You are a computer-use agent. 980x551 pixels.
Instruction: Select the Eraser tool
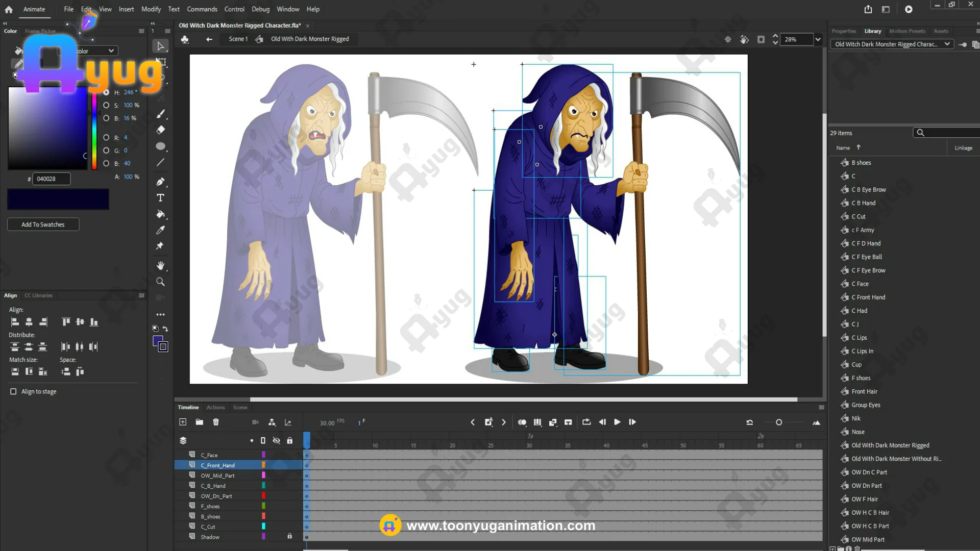coord(160,130)
